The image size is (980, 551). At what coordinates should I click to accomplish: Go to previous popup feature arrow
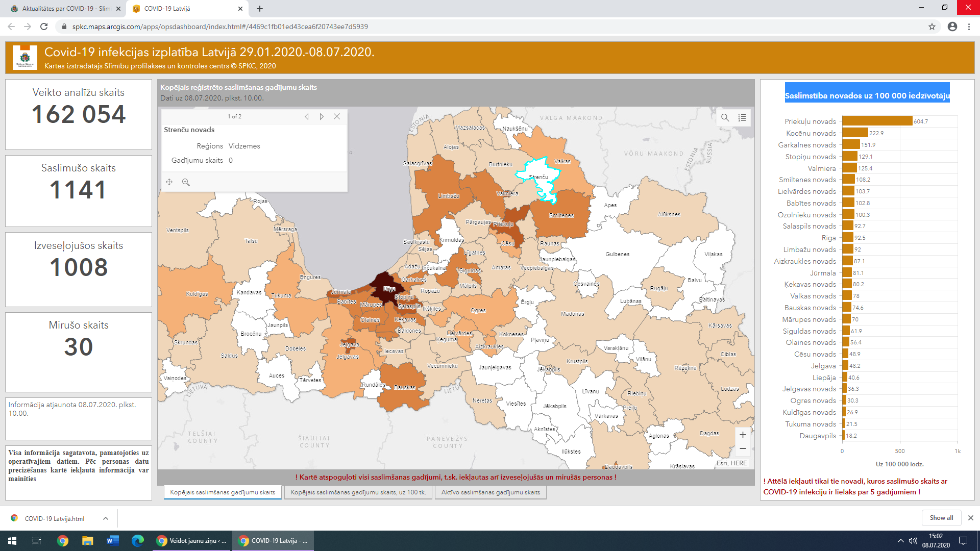click(307, 116)
